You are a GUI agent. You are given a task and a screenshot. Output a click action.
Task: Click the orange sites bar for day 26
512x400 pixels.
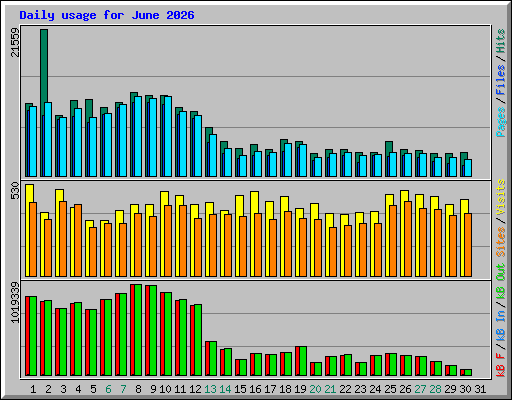[408, 239]
